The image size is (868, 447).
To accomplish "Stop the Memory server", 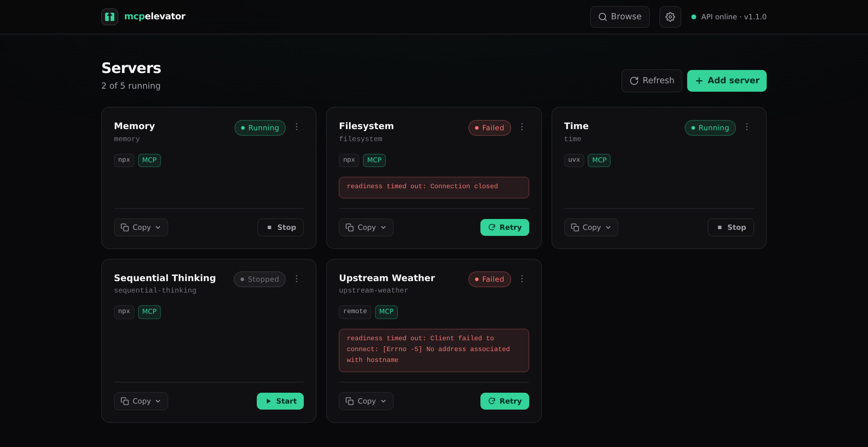I will [280, 227].
